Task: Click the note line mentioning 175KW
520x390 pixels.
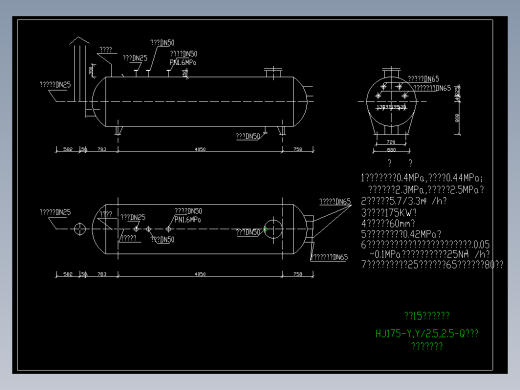Action: click(389, 213)
